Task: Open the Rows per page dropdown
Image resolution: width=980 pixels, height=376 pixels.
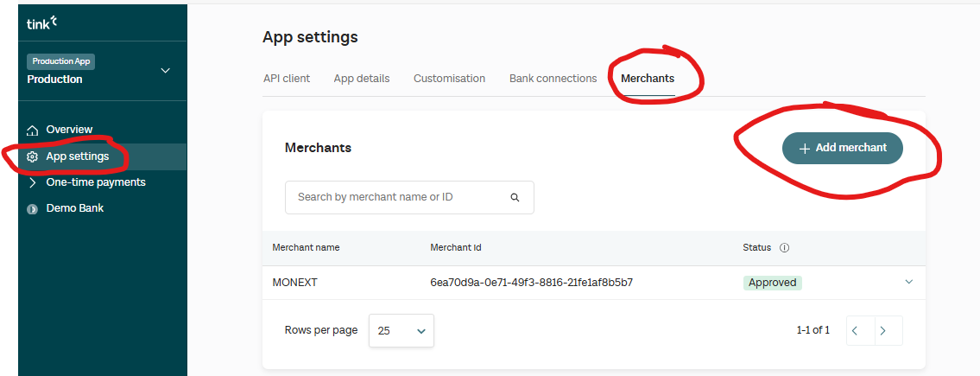Action: pos(401,330)
